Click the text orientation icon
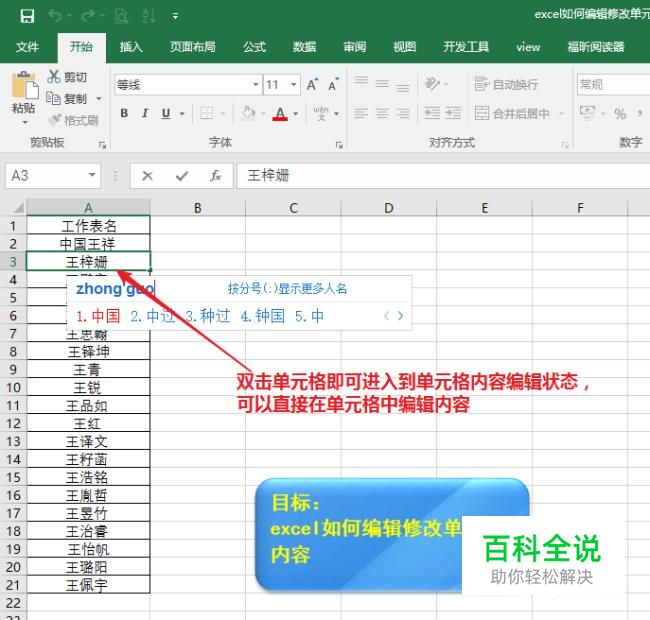Viewport: 650px width, 620px height. click(432, 84)
